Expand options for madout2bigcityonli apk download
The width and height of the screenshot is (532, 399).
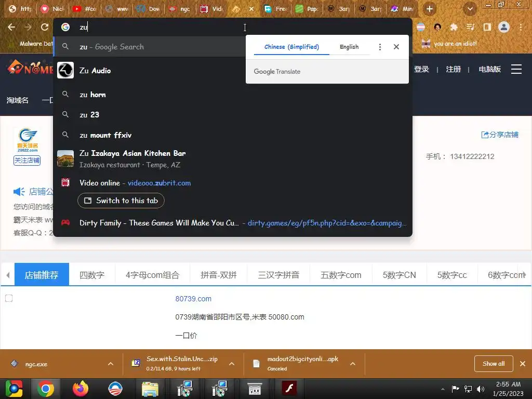353,364
